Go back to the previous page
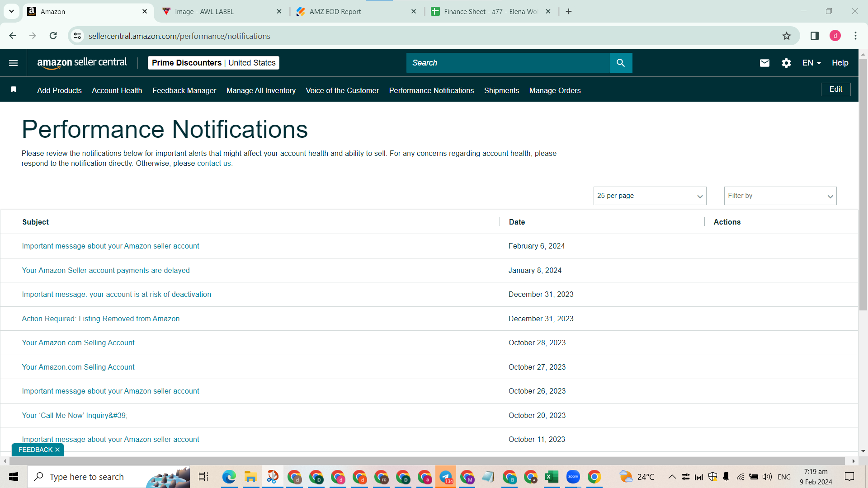868x488 pixels. [12, 36]
